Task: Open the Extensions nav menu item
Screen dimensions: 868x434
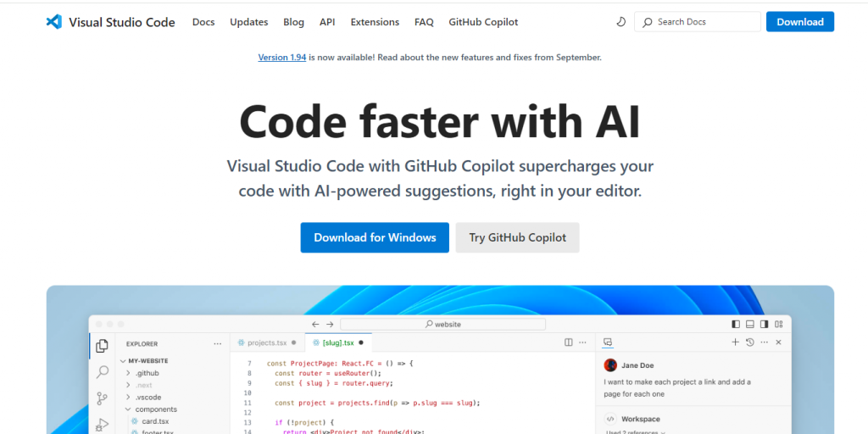Action: click(x=375, y=22)
